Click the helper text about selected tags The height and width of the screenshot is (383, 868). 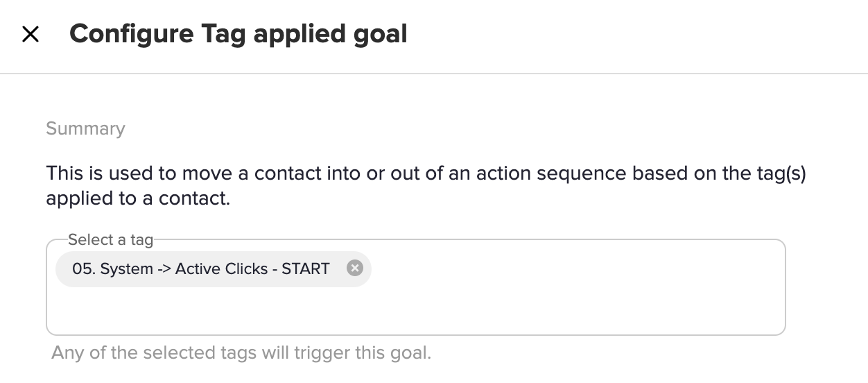pos(241,352)
